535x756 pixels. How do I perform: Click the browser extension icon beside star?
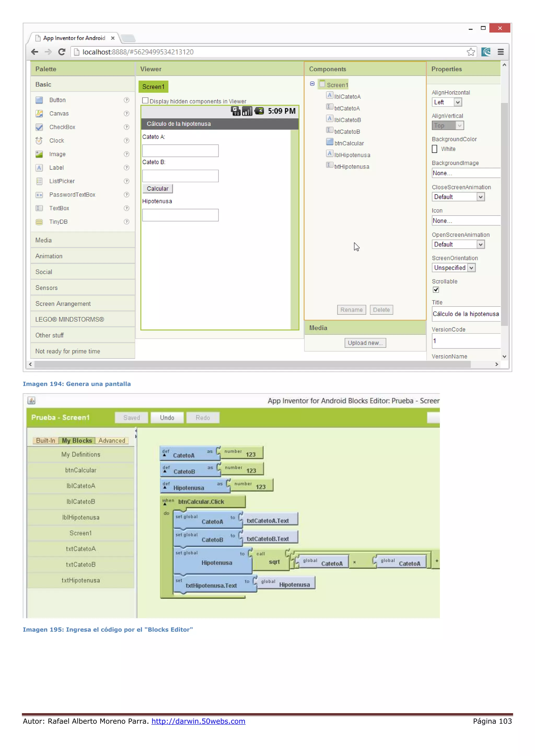(x=486, y=52)
